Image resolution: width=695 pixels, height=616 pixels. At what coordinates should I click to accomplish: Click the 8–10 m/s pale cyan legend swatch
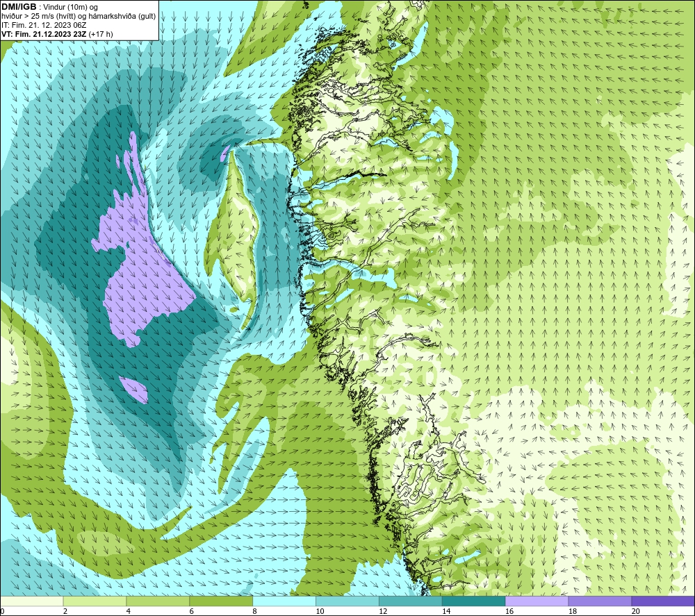(284, 601)
